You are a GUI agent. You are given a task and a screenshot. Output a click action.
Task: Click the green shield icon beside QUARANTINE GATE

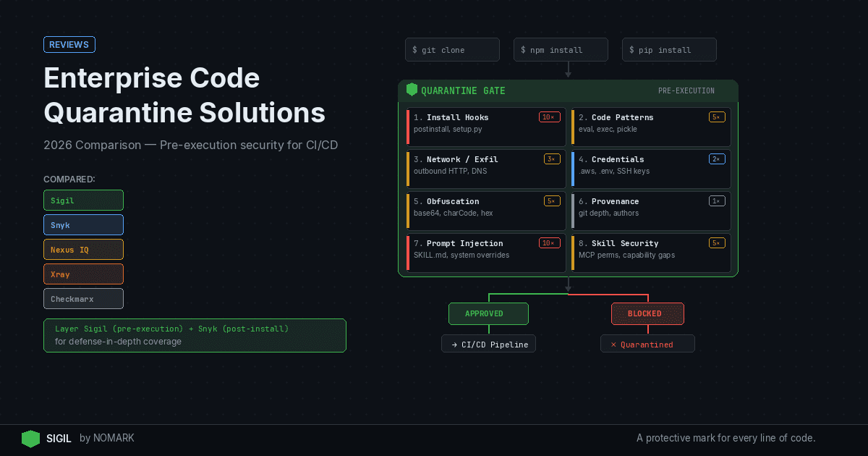pos(412,90)
